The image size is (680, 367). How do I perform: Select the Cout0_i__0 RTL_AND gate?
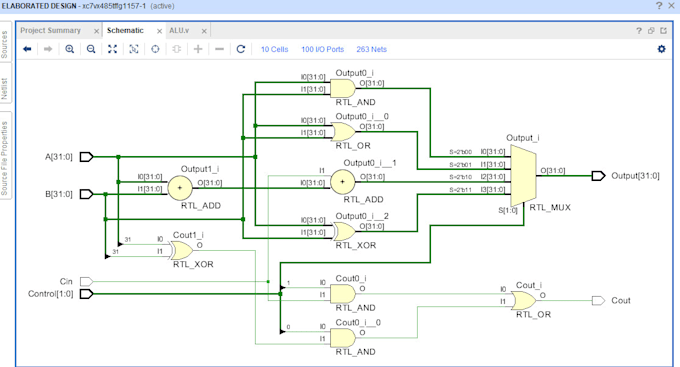click(x=343, y=338)
